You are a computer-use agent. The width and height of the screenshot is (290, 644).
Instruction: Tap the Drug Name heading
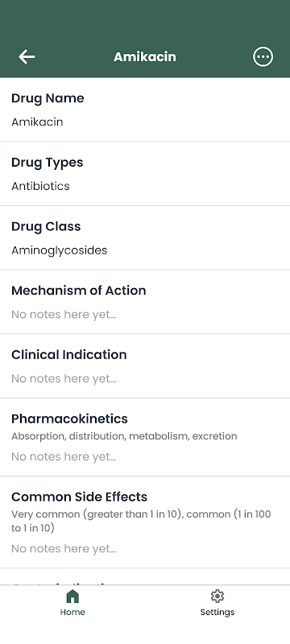tap(48, 98)
